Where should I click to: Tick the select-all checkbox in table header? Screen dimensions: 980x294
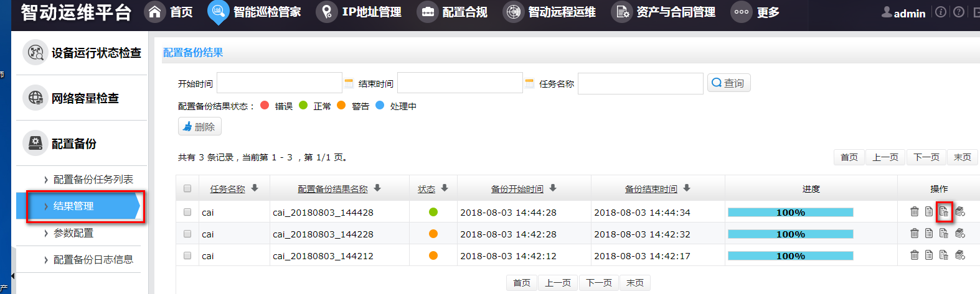[187, 188]
